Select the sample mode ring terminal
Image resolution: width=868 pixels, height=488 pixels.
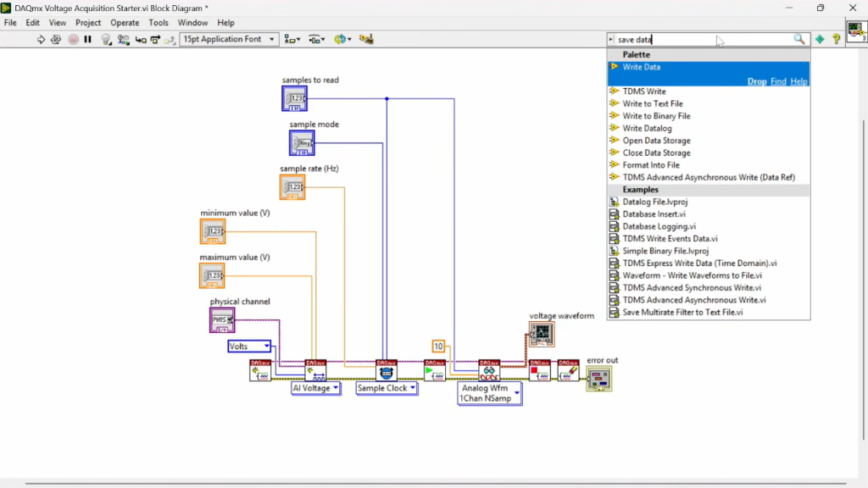pyautogui.click(x=302, y=143)
